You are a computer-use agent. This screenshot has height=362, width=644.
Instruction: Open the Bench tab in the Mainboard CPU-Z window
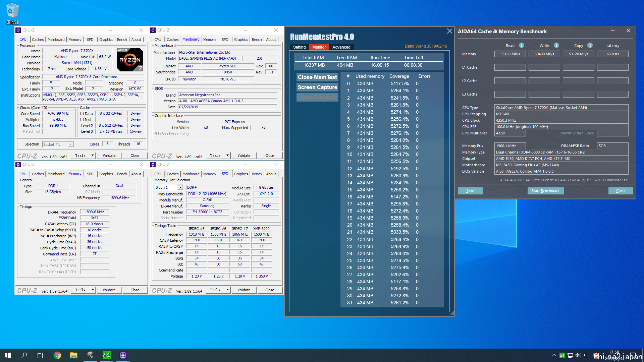pos(257,40)
